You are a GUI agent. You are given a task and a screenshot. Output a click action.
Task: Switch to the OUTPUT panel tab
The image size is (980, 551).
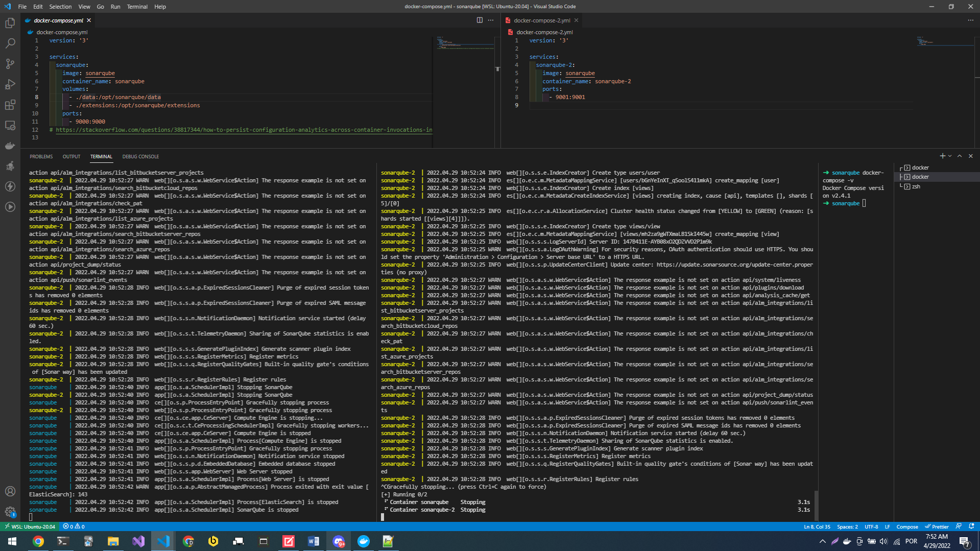[71, 157]
